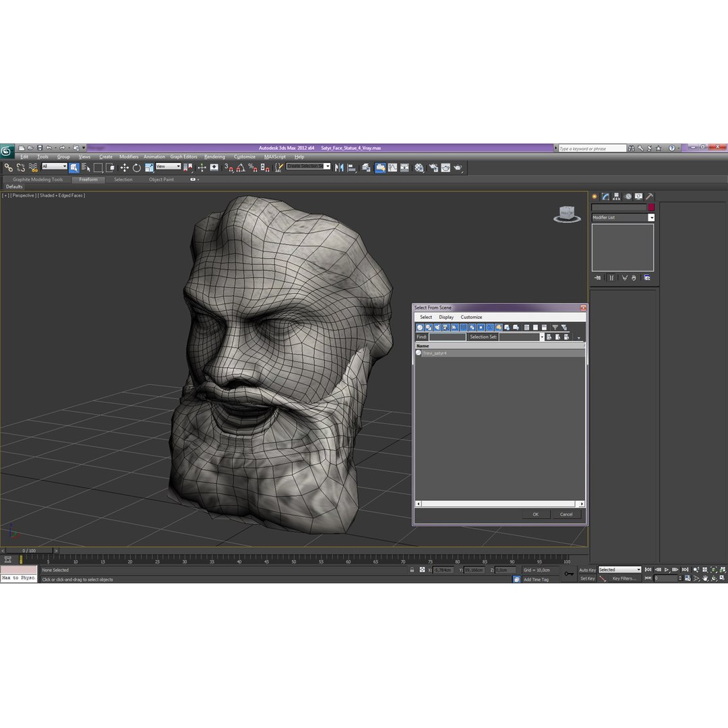This screenshot has height=728, width=728.
Task: Open the Material Editor icon
Action: pyautogui.click(x=419, y=168)
